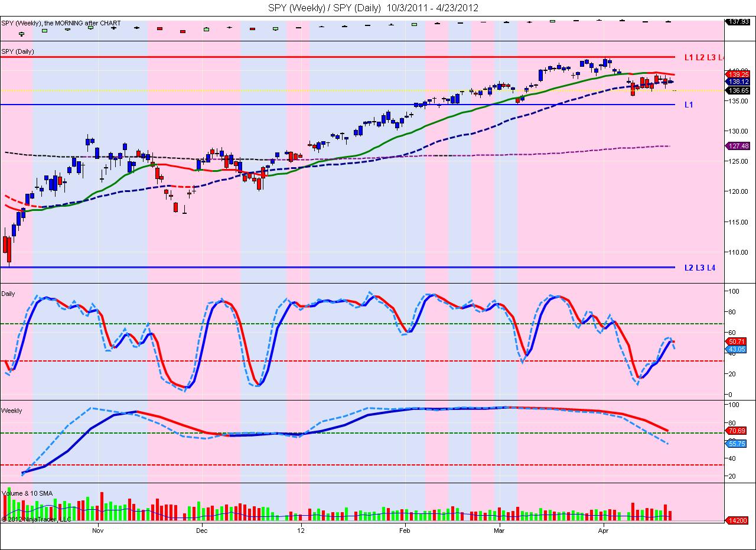Click the 110.00 price axis label
The height and width of the screenshot is (550, 756).
click(737, 252)
